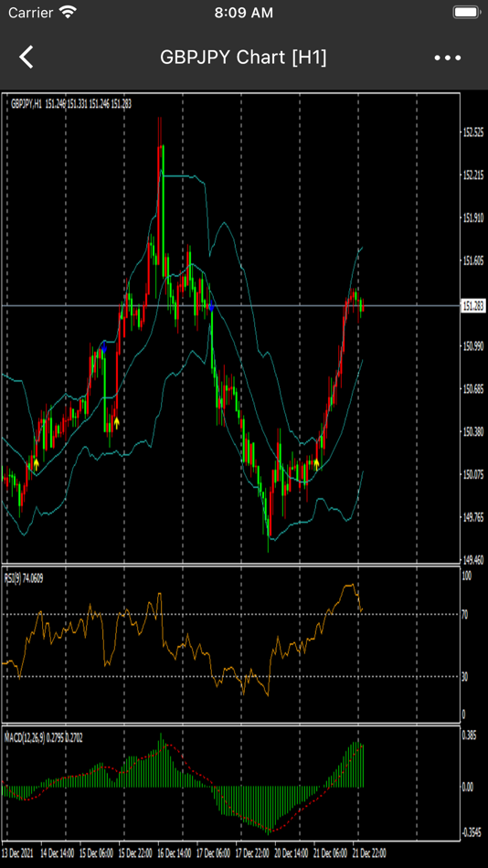
Task: Tap the battery icon in status bar
Action: pyautogui.click(x=466, y=12)
